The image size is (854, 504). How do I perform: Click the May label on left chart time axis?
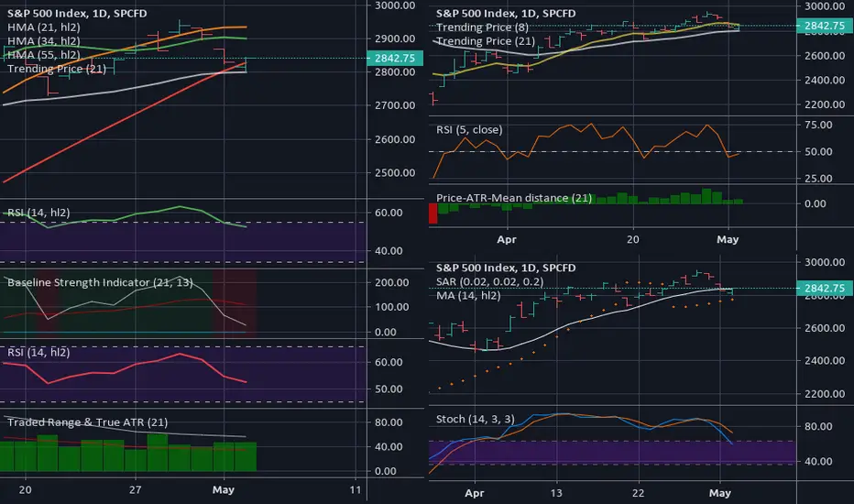click(x=224, y=490)
